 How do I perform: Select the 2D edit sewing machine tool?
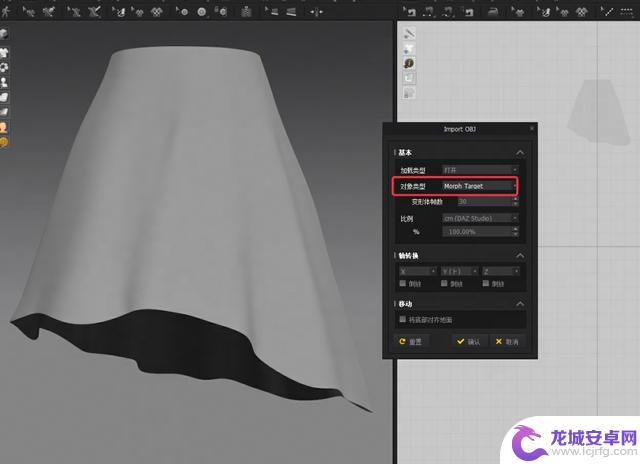[x=409, y=12]
